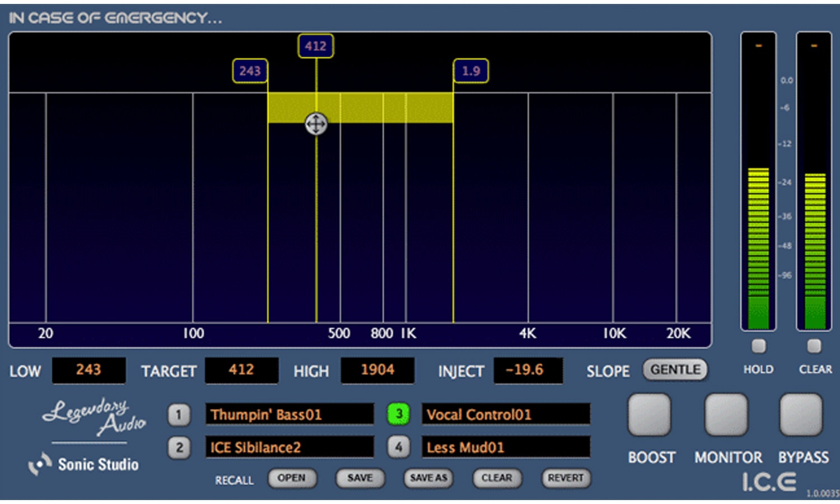Click the active green preset 3 button
The width and height of the screenshot is (840, 504).
pyautogui.click(x=399, y=414)
